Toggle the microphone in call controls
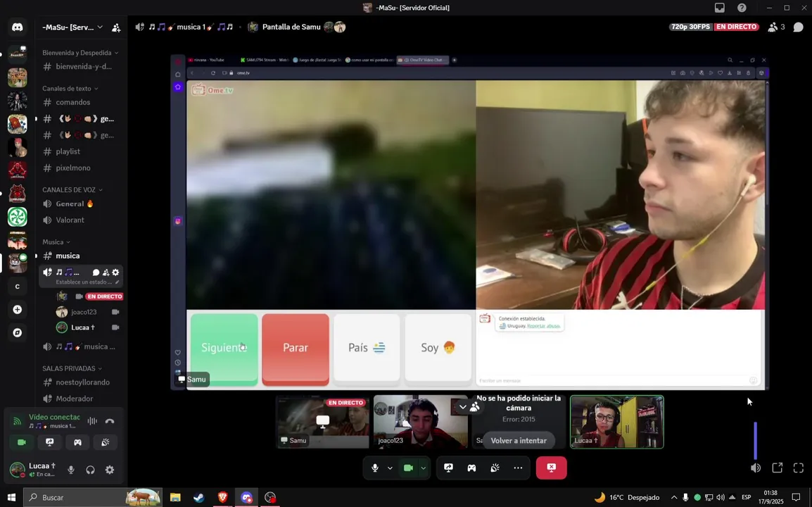Viewport: 812px width, 507px height. pyautogui.click(x=375, y=468)
